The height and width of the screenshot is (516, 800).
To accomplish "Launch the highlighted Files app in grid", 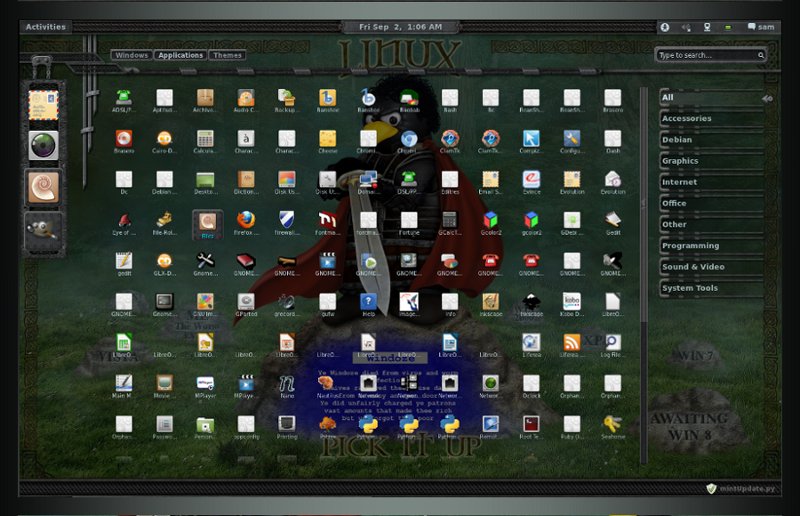I will click(x=208, y=225).
